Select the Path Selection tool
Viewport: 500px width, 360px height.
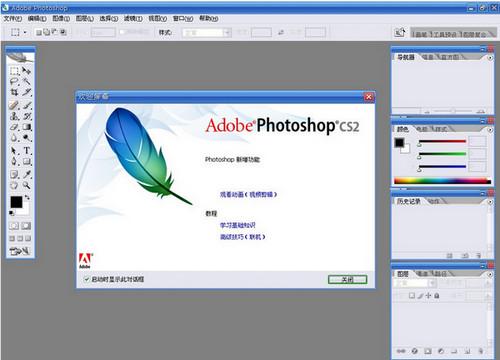click(14, 151)
